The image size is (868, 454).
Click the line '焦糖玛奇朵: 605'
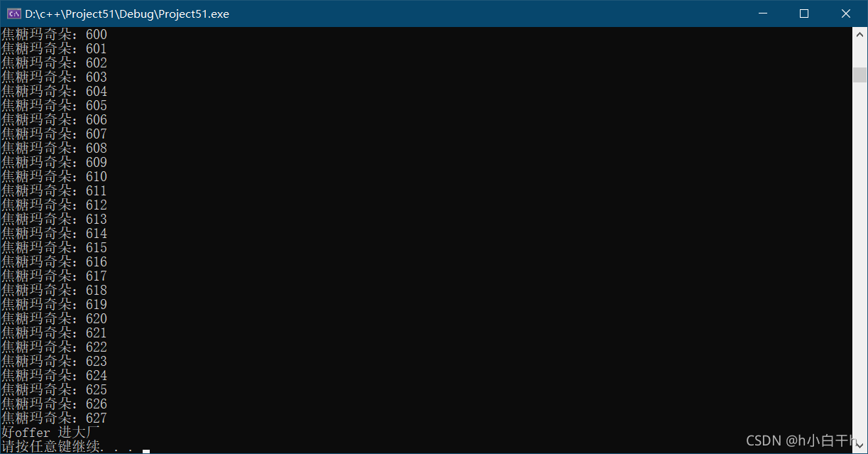pyautogui.click(x=54, y=105)
